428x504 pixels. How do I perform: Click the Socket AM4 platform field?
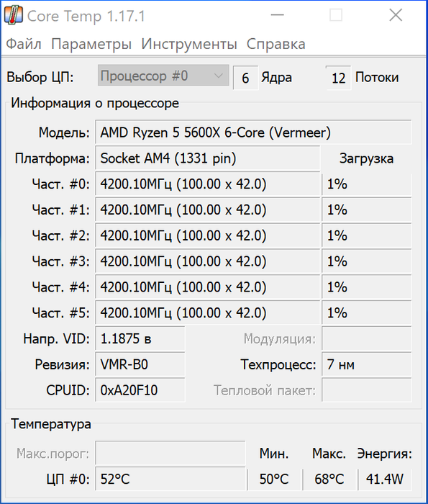[x=208, y=158]
